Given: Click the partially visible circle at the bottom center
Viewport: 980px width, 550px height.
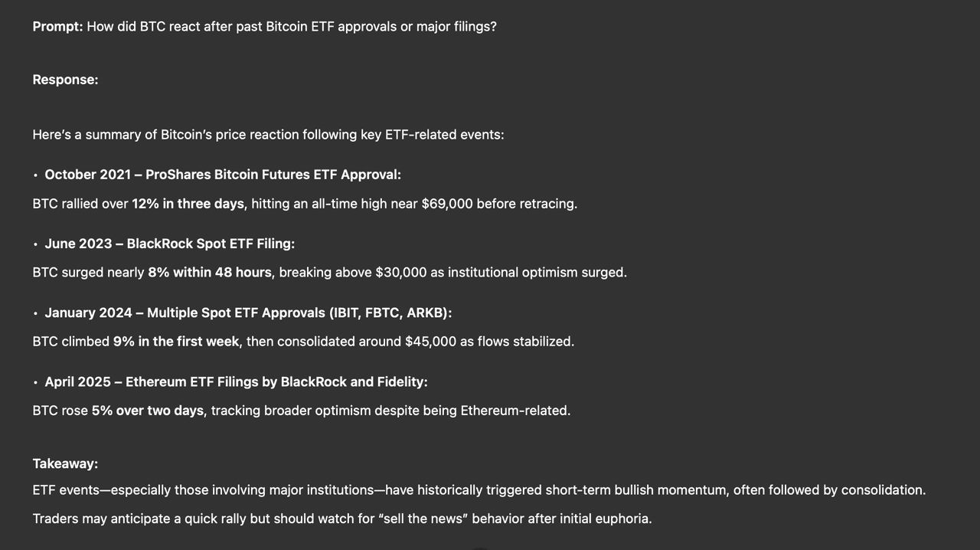Looking at the screenshot, I should pyautogui.click(x=479, y=548).
